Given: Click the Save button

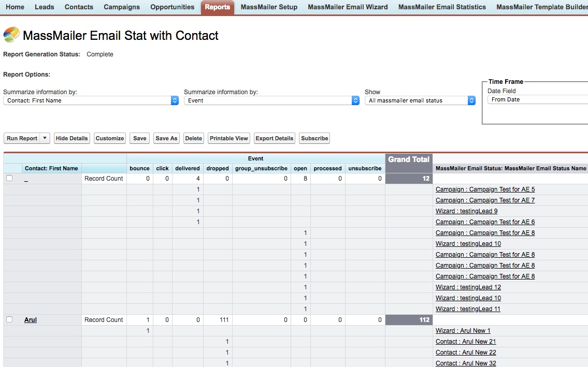Looking at the screenshot, I should (x=139, y=138).
